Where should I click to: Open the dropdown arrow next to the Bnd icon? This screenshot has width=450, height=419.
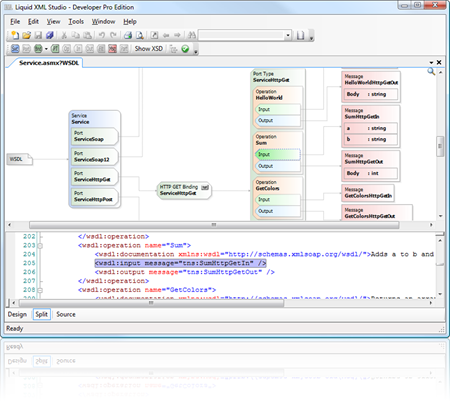(46, 49)
